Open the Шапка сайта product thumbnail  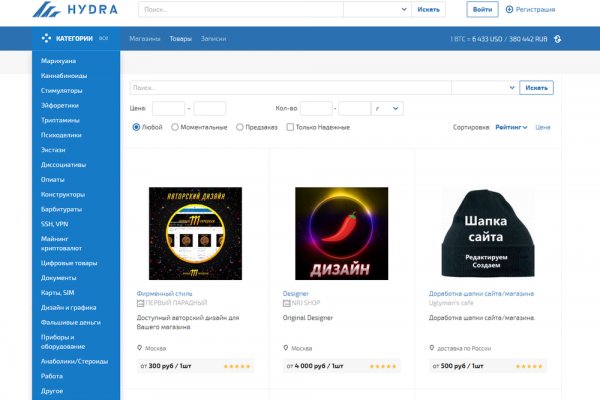(x=487, y=233)
